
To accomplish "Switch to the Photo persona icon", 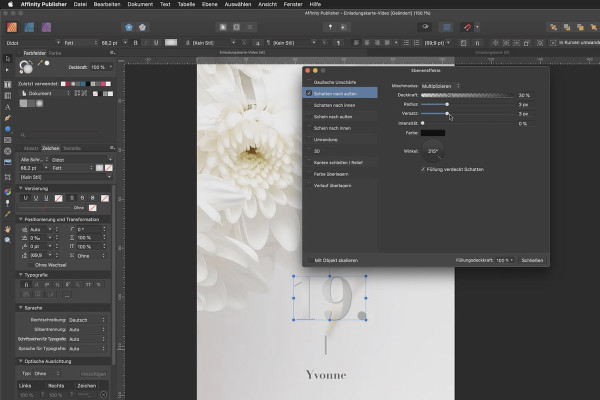I will click(x=46, y=27).
